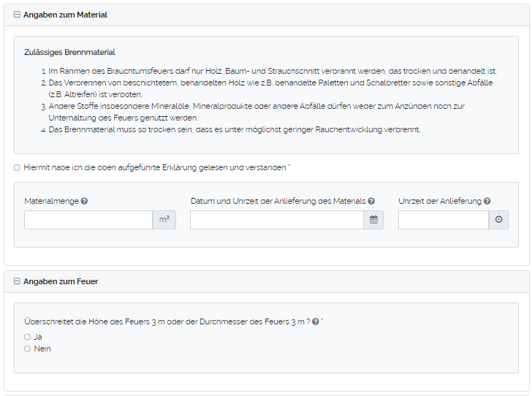This screenshot has height=396, width=532.
Task: Click the 'Angaben zum Material' header title
Action: click(65, 15)
